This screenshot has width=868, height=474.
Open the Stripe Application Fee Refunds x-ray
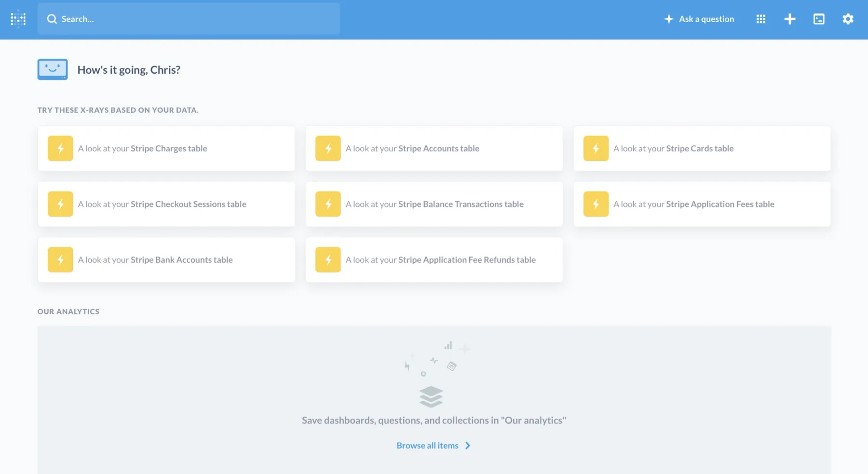pos(434,259)
